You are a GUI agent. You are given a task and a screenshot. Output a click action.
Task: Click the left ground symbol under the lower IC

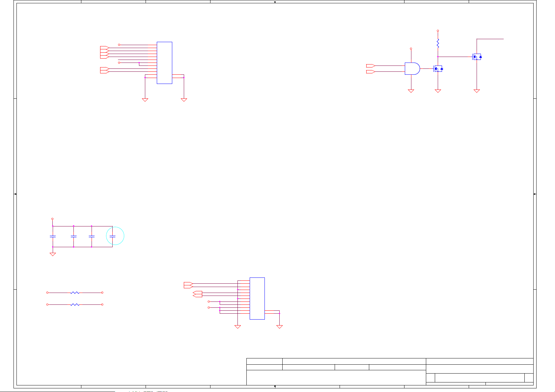coord(237,327)
